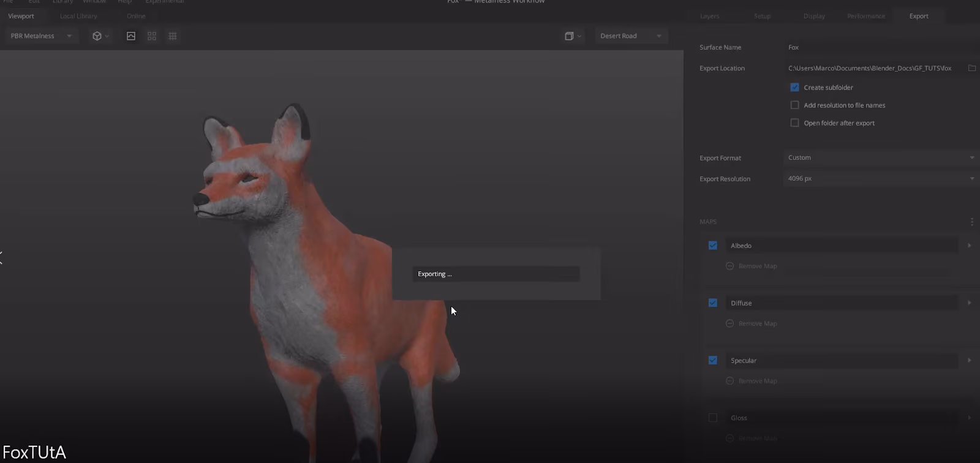Select the four-tile grid viewport layout
The width and height of the screenshot is (980, 463).
[152, 36]
